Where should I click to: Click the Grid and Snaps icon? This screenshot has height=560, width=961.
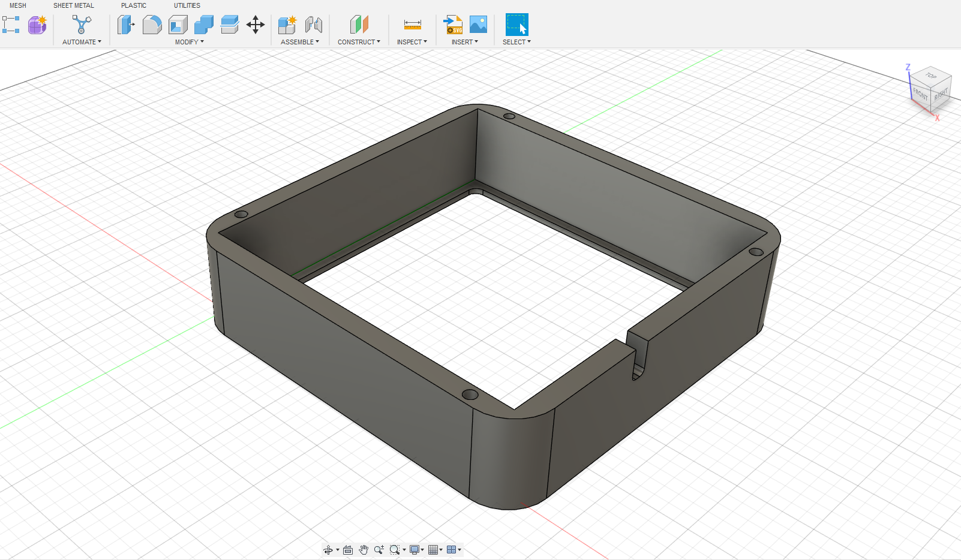click(433, 550)
